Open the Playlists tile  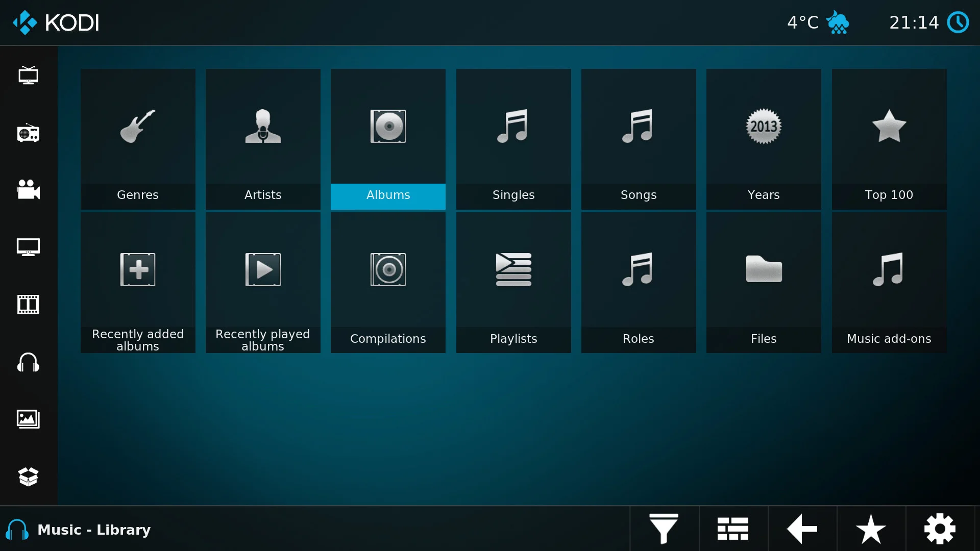tap(513, 282)
